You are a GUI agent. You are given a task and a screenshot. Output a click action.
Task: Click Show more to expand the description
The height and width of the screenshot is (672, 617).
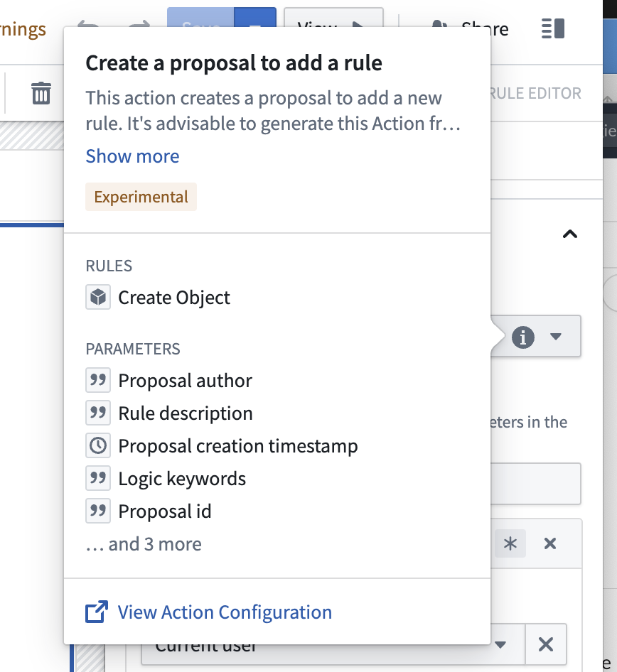point(132,156)
